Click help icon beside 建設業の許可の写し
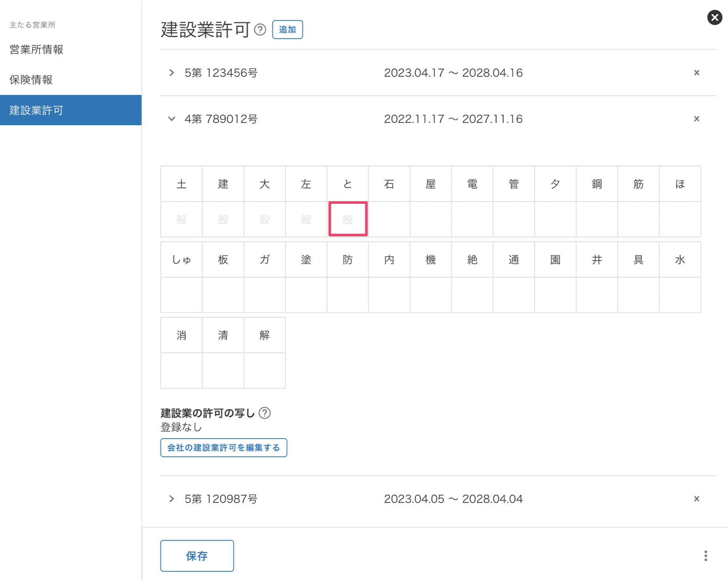This screenshot has width=728, height=580. click(x=265, y=413)
